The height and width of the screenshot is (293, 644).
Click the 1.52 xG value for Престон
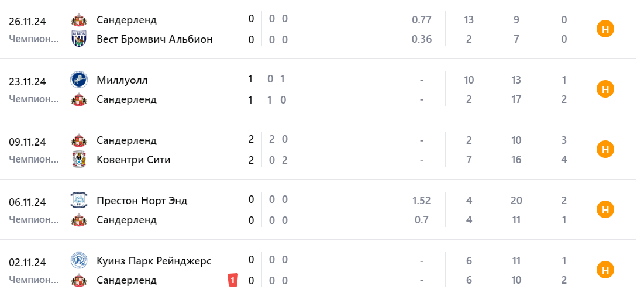421,201
